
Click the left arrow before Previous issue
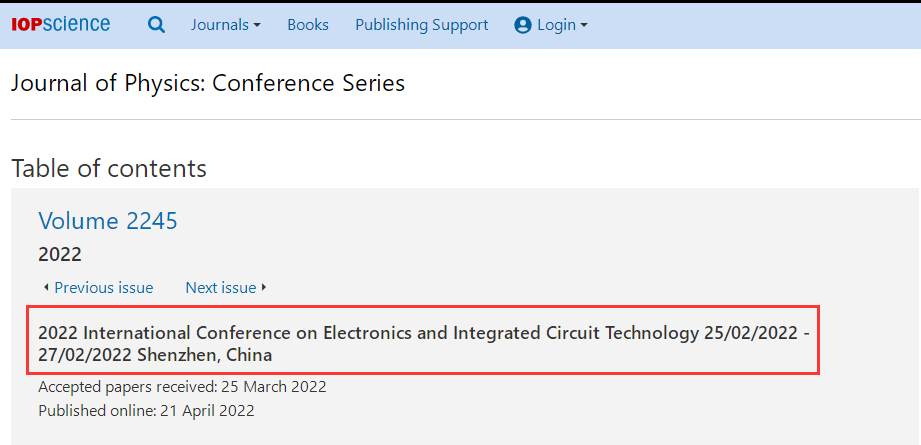point(46,288)
